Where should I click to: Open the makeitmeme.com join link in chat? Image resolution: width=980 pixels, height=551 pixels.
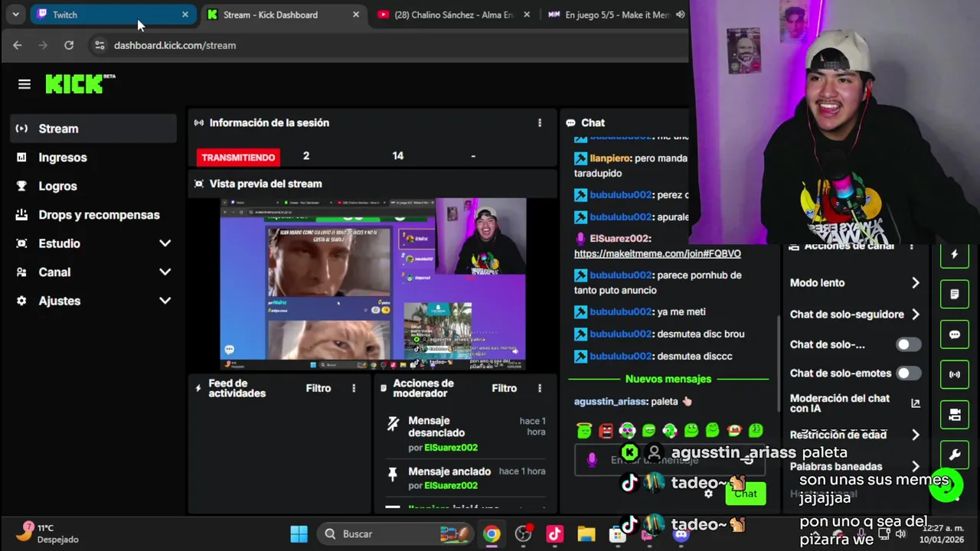tap(658, 253)
